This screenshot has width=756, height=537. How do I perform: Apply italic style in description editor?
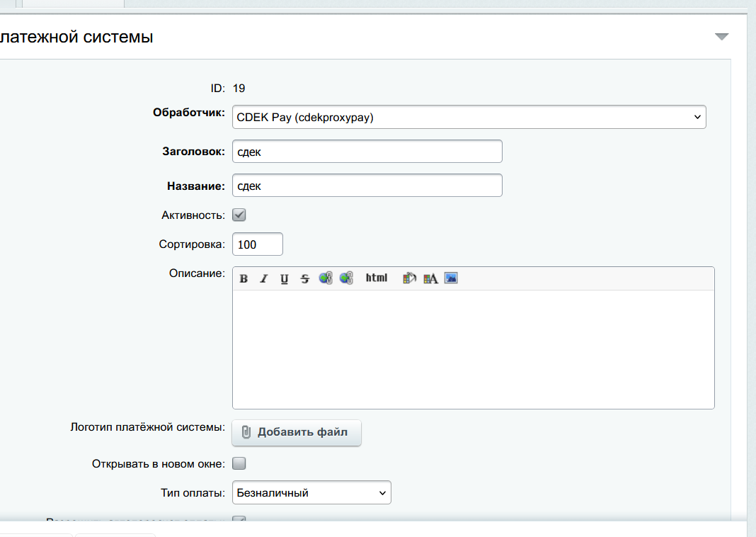[x=264, y=278]
